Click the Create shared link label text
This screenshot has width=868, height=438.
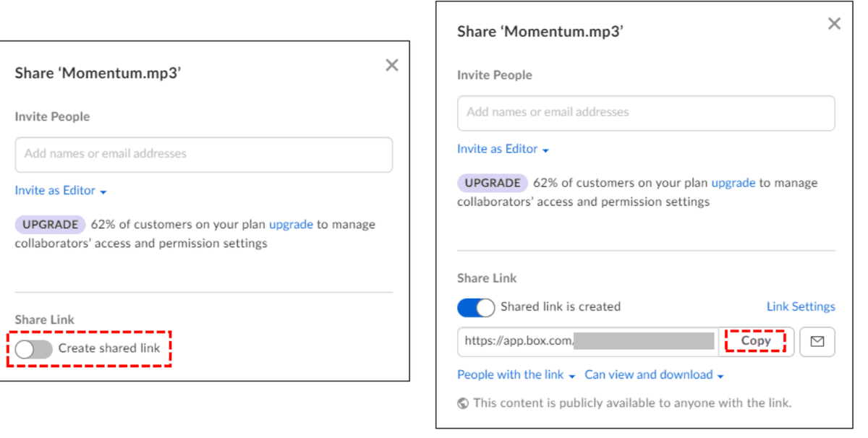pyautogui.click(x=109, y=348)
